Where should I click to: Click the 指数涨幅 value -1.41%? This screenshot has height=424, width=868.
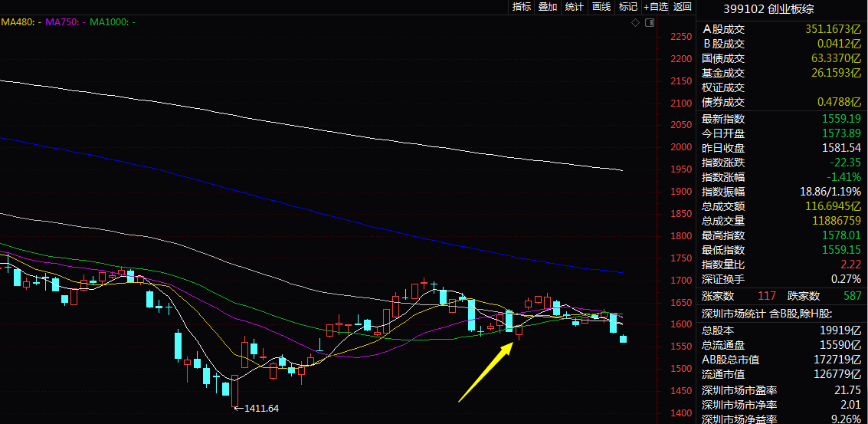coord(843,177)
